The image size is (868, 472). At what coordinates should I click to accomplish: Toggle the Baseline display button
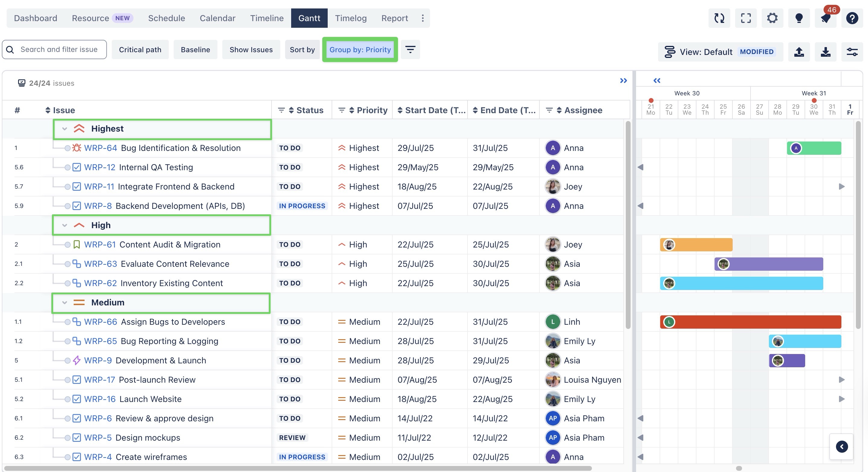195,50
